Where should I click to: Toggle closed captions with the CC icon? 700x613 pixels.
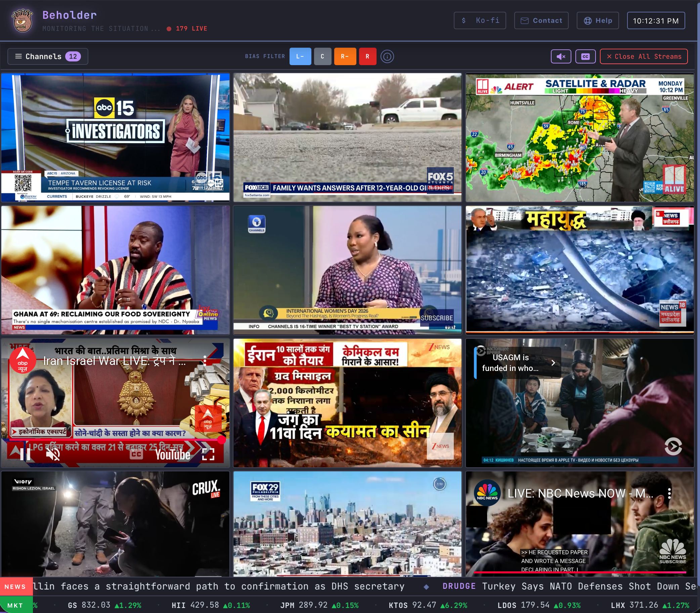pyautogui.click(x=585, y=56)
